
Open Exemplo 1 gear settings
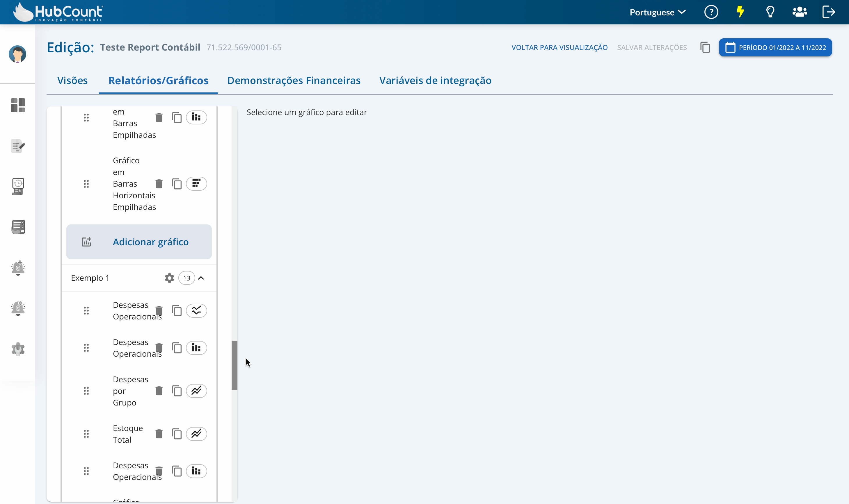pos(169,278)
